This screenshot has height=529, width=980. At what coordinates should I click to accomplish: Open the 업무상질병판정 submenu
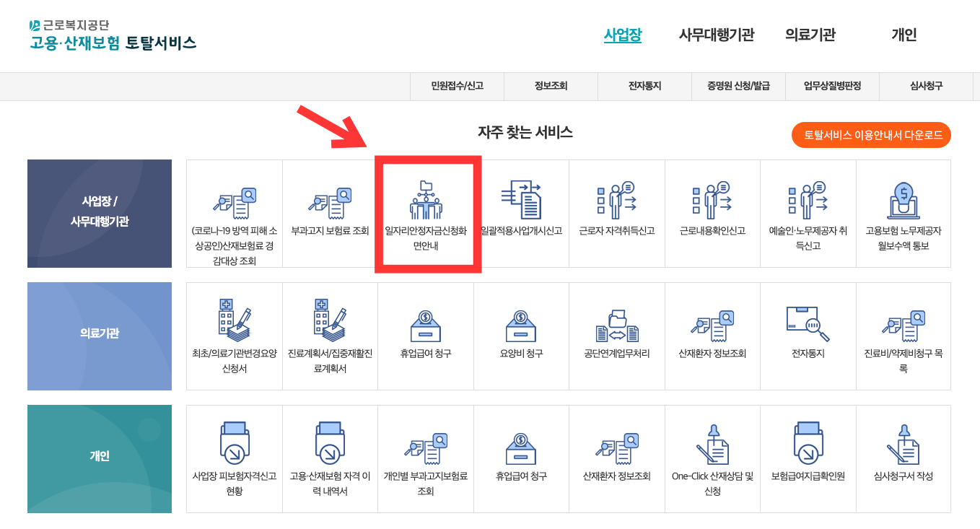coord(832,86)
